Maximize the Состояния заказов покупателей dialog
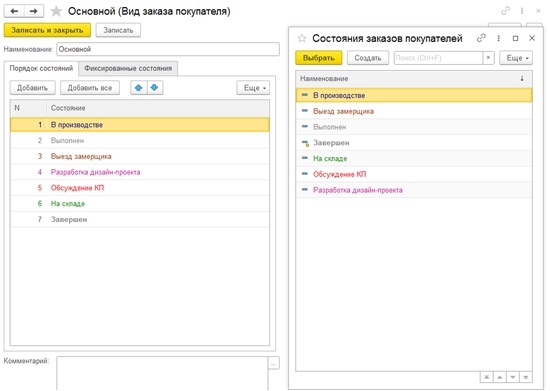The image size is (550, 391). click(x=515, y=38)
